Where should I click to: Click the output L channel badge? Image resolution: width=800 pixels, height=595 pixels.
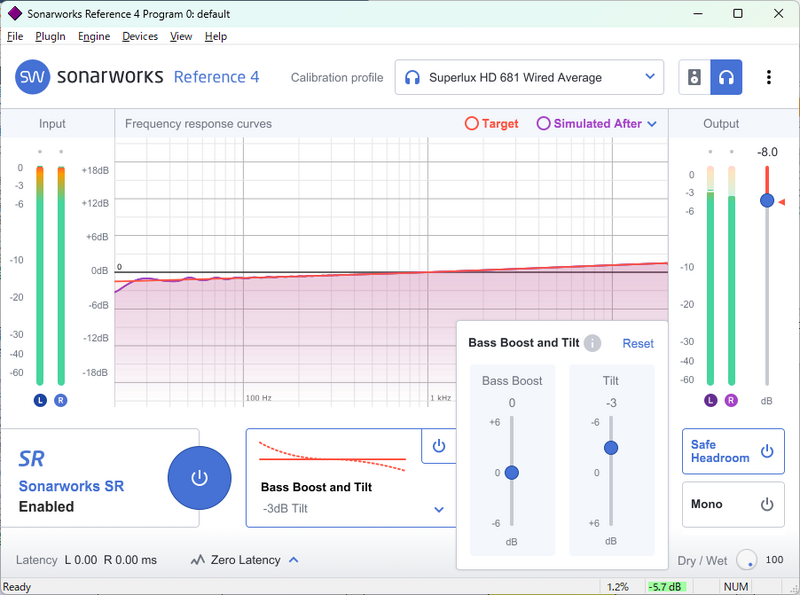click(710, 401)
